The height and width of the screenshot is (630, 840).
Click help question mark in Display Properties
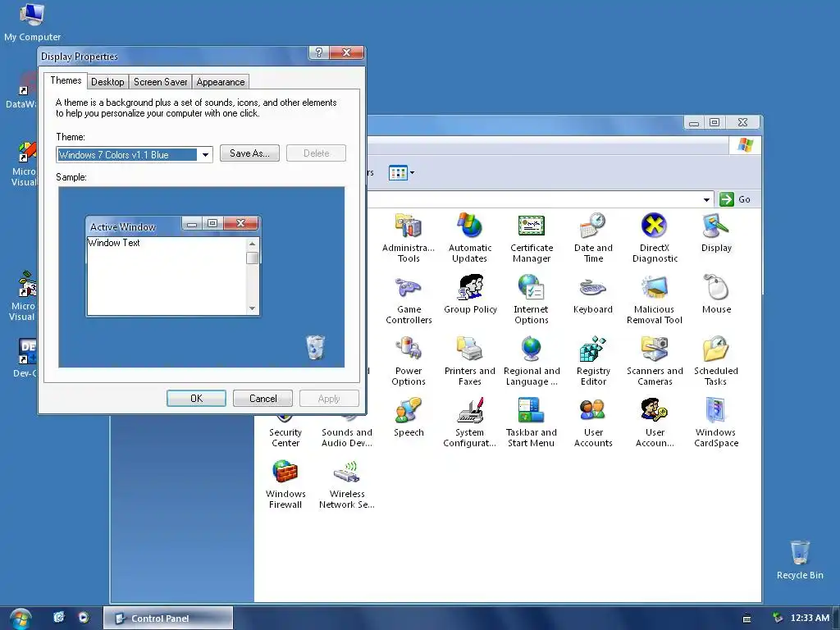tap(319, 52)
